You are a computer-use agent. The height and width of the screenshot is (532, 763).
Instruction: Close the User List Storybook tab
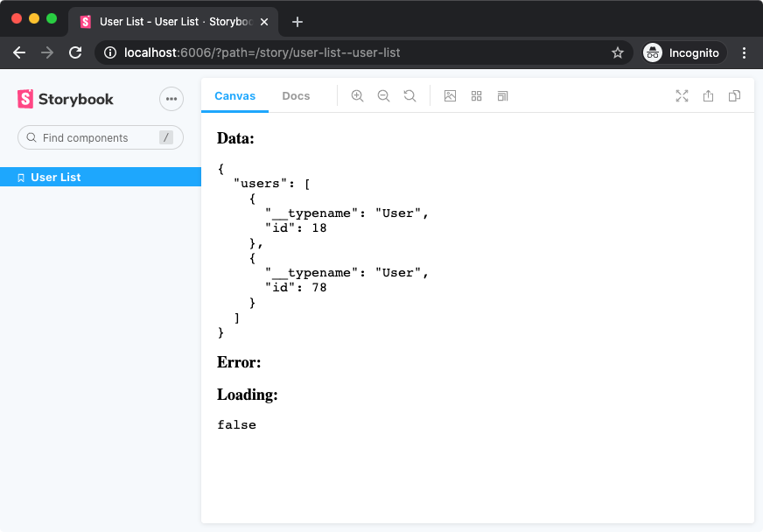(x=264, y=22)
